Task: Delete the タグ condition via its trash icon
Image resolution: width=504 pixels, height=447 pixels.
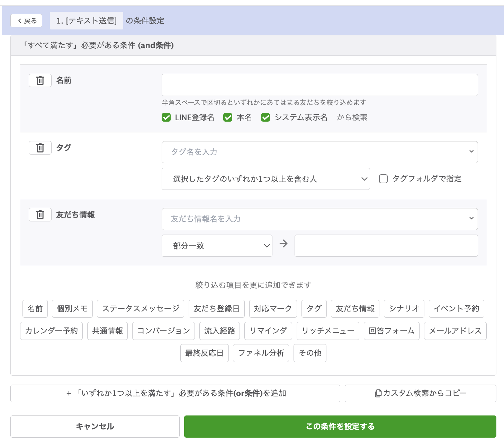Action: click(x=40, y=148)
